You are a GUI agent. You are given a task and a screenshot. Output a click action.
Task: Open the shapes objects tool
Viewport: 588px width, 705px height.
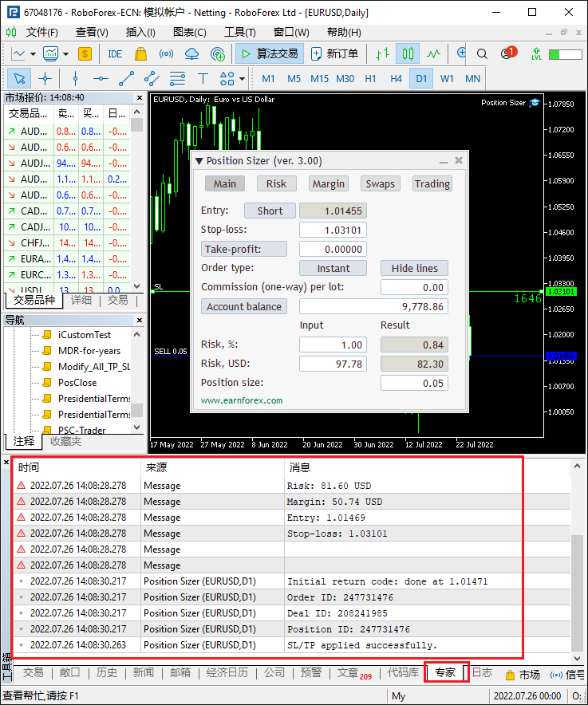pyautogui.click(x=227, y=79)
